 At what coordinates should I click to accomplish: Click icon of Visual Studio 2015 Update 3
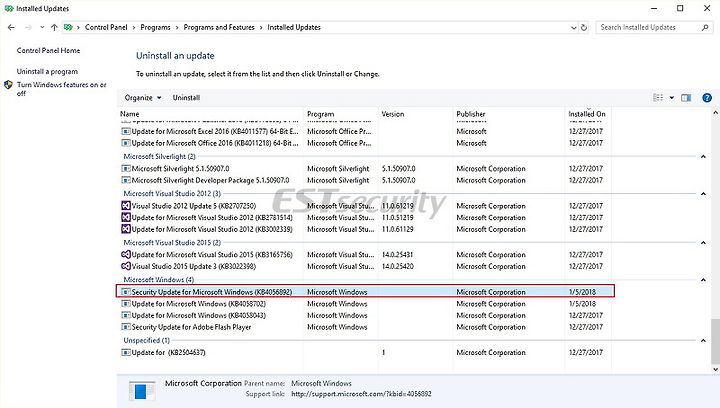pos(126,266)
